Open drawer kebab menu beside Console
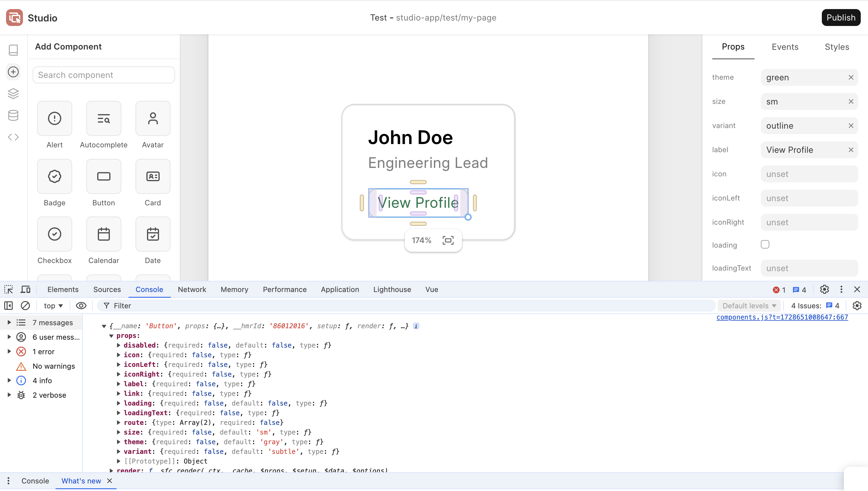This screenshot has width=868, height=491. click(8, 481)
